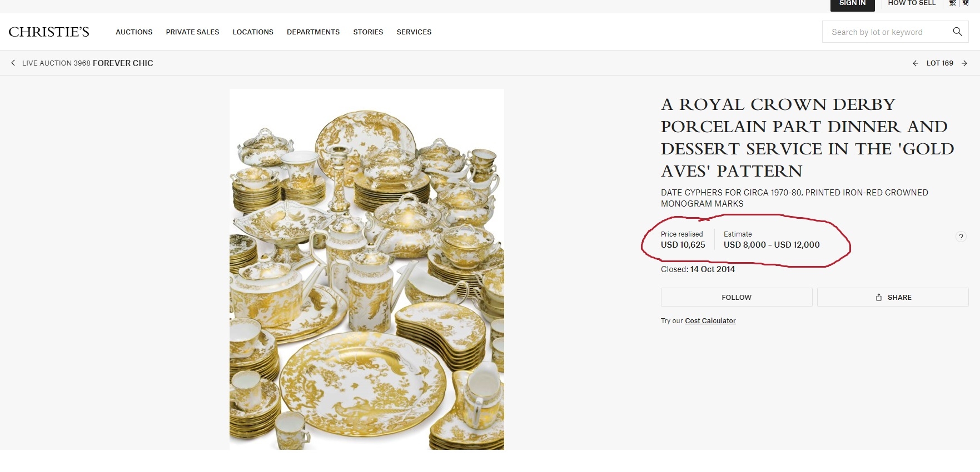Screen dimensions: 980x472
Task: Open the Services menu
Action: tap(414, 32)
